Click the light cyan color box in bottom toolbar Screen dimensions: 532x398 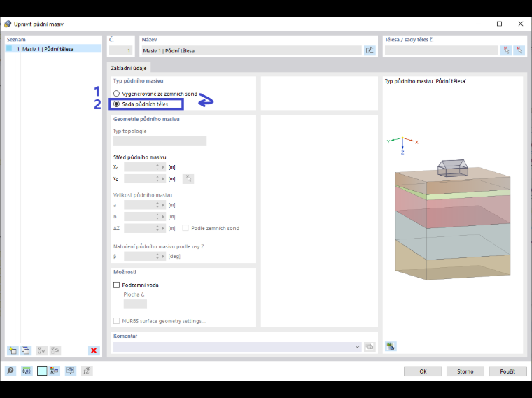pos(42,371)
